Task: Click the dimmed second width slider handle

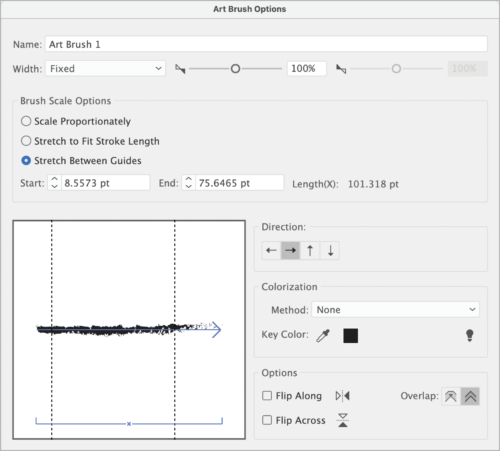Action: click(x=396, y=69)
